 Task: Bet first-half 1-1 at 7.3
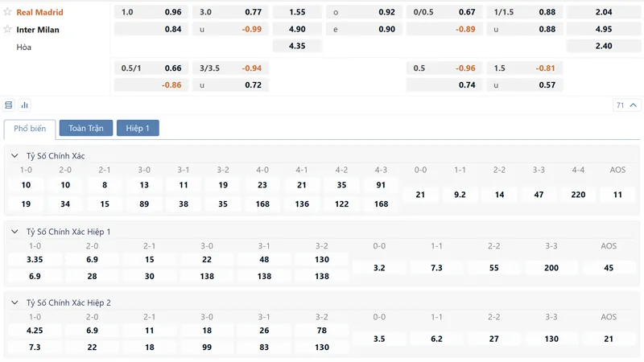coord(436,268)
